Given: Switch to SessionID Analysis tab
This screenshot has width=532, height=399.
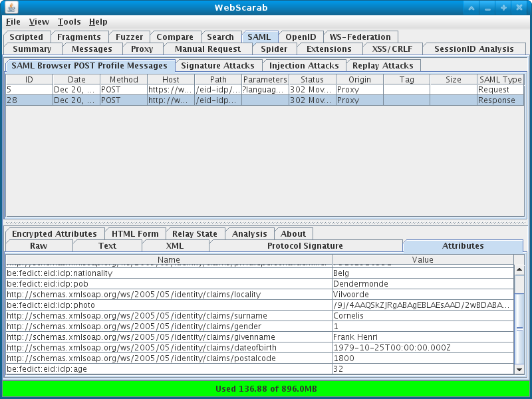Looking at the screenshot, I should (x=474, y=49).
